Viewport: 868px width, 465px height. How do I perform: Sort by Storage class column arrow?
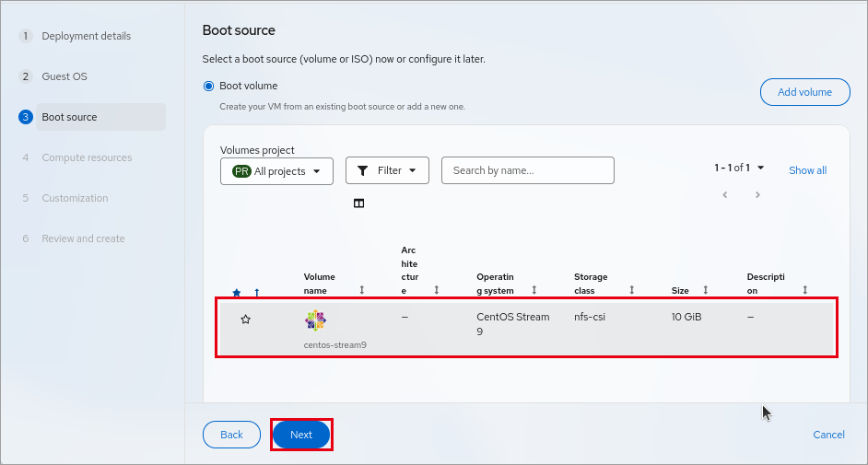[631, 290]
